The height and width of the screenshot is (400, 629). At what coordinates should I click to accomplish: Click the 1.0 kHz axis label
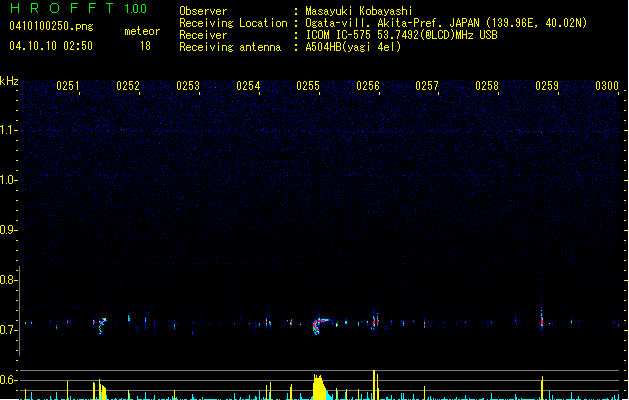tap(8, 180)
